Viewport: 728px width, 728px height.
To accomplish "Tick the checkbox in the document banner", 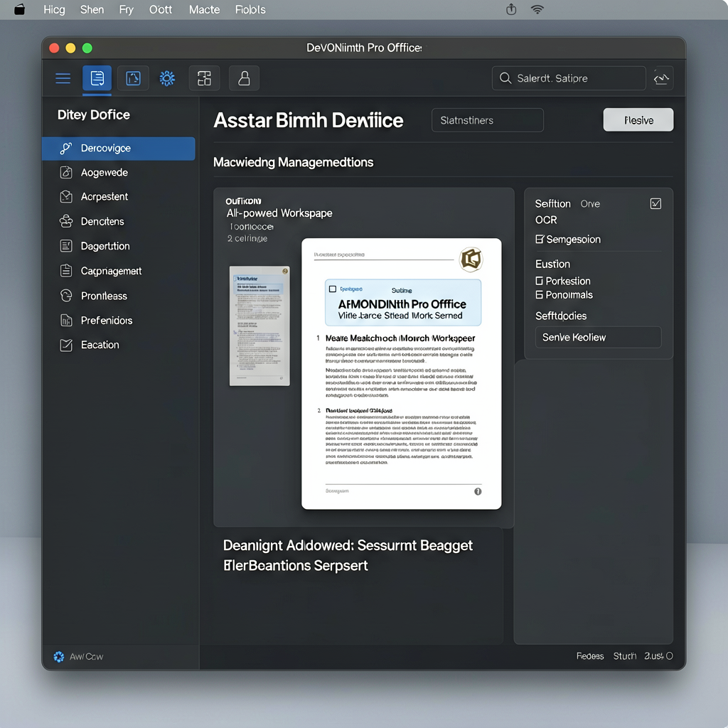I will pos(333,289).
